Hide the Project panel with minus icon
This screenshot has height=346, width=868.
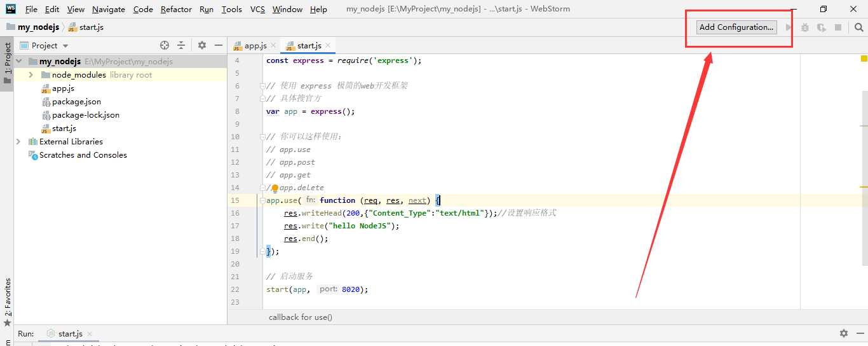[218, 45]
